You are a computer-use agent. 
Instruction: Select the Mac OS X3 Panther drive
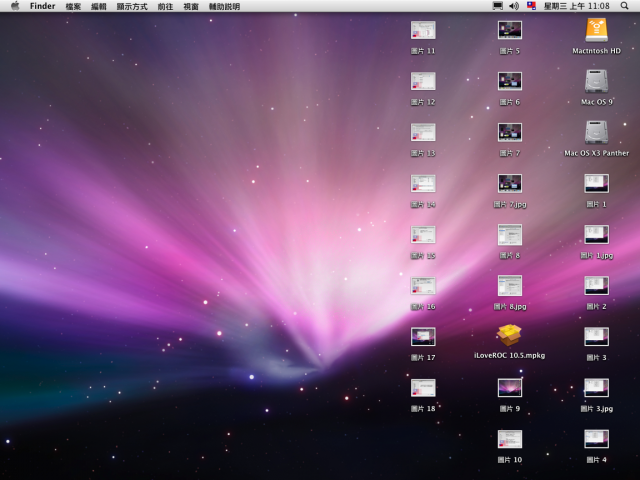(596, 132)
